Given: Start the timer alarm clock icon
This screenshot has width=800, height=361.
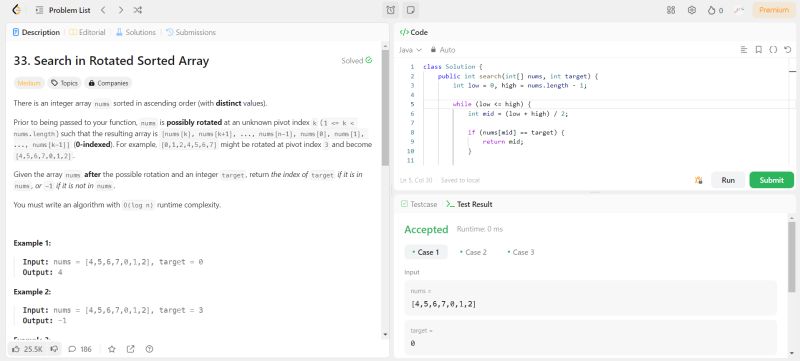Looking at the screenshot, I should [x=390, y=10].
